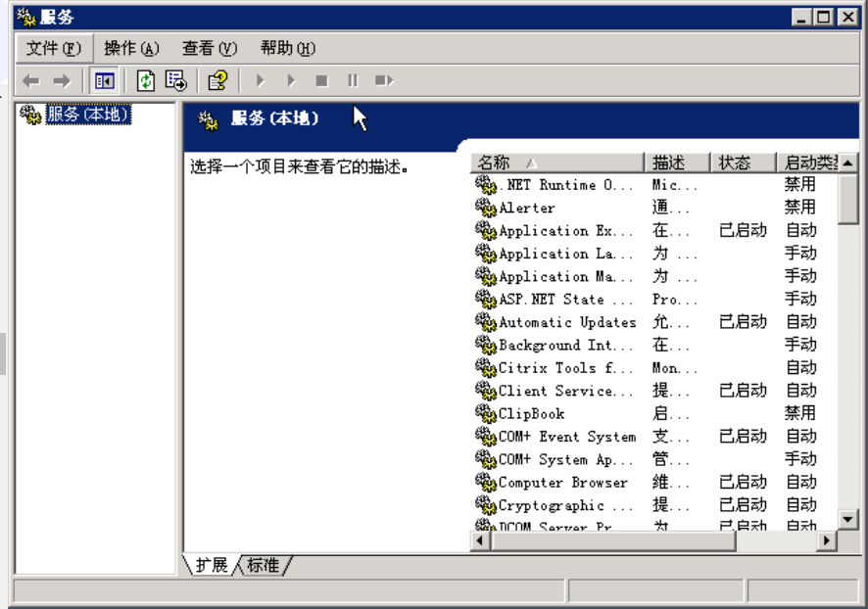The height and width of the screenshot is (609, 868).
Task: Select the Automatic Updates service name
Action: point(567,322)
